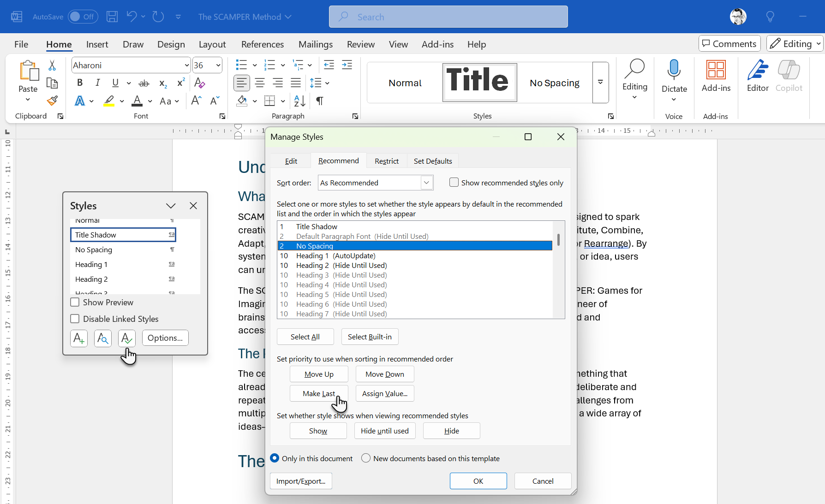Open the References ribbon tab
The width and height of the screenshot is (825, 504).
pos(262,44)
